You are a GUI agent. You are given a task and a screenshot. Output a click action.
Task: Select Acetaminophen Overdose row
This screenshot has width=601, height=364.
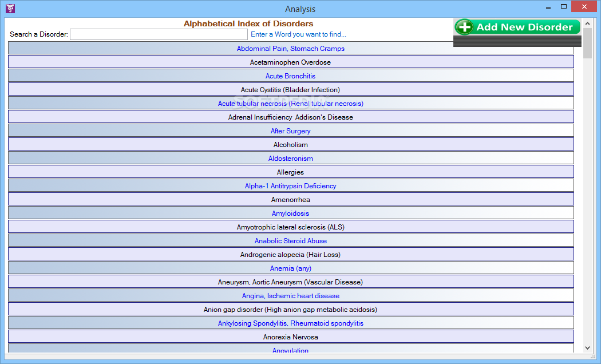point(291,62)
